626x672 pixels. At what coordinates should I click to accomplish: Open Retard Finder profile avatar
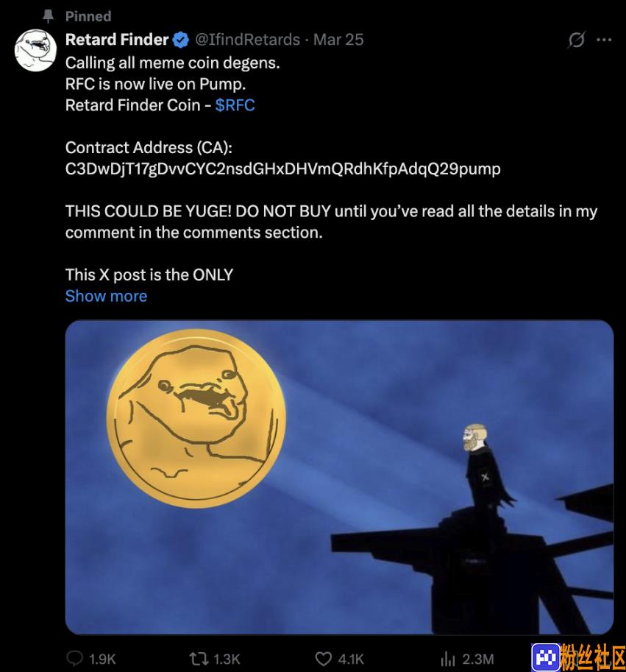[x=35, y=50]
